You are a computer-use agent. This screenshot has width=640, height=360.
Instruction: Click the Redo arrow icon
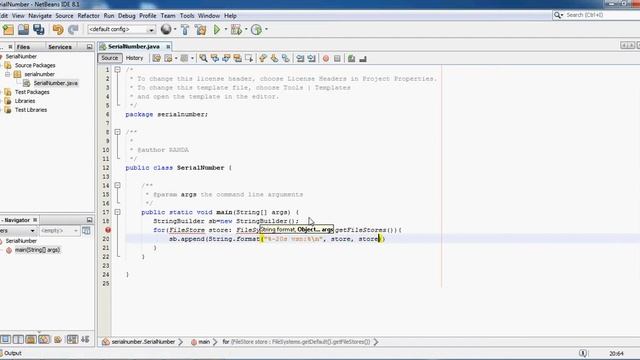[x=73, y=29]
